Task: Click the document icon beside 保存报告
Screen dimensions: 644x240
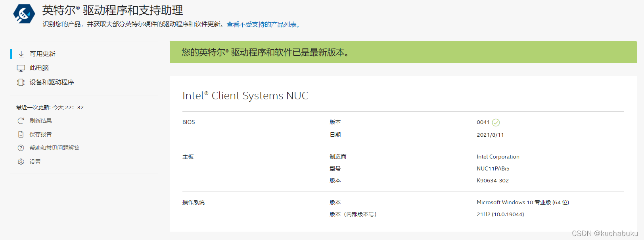Action: (21, 134)
